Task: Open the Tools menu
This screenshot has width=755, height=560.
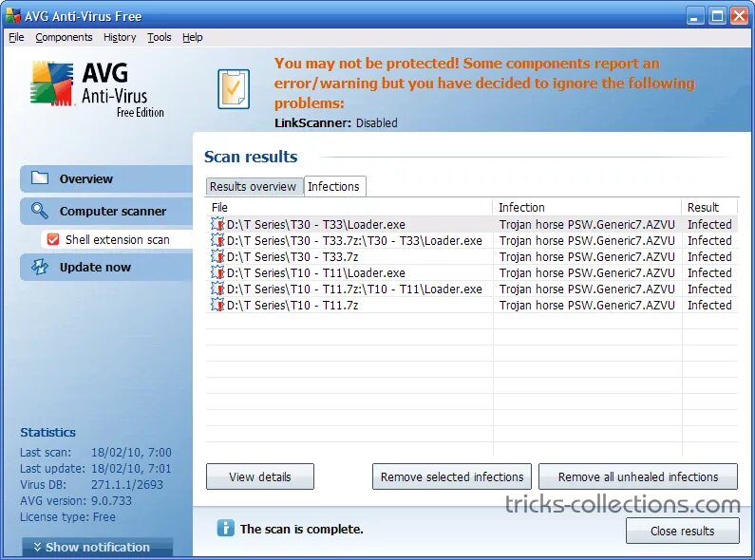Action: click(159, 37)
